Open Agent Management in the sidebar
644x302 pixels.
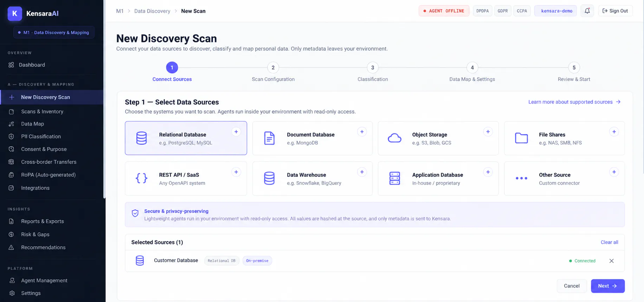(x=52, y=281)
